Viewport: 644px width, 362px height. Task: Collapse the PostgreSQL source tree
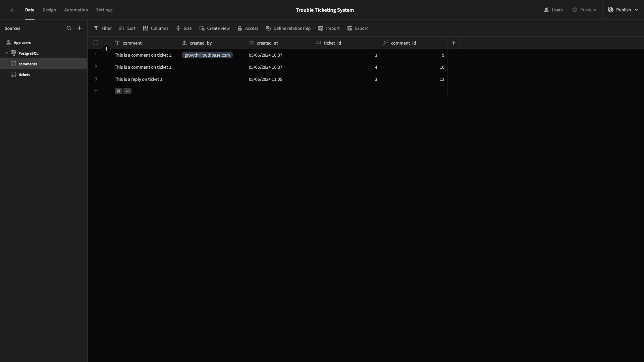click(7, 53)
